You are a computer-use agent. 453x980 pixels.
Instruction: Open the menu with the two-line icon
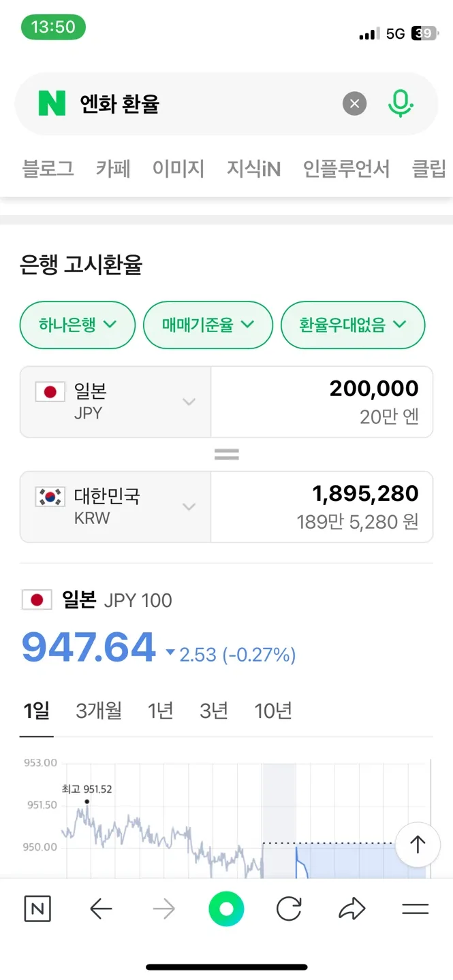[415, 909]
